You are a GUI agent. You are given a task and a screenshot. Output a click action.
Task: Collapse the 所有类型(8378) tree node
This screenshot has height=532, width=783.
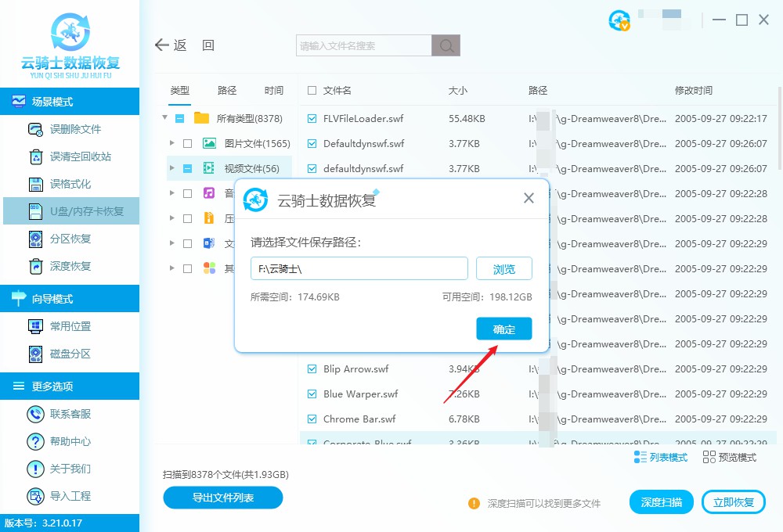(164, 118)
